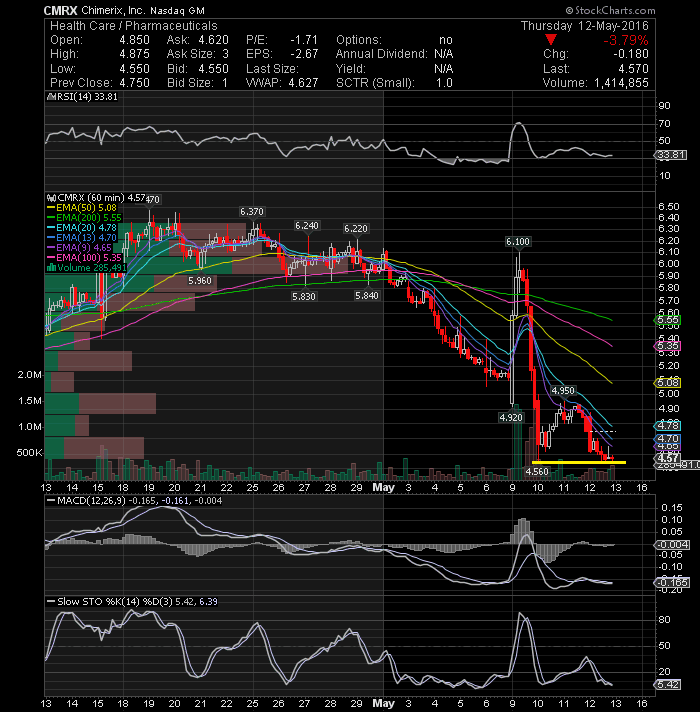Click the -0.165 MACD axis tag
This screenshot has height=712, width=700.
coord(672,583)
